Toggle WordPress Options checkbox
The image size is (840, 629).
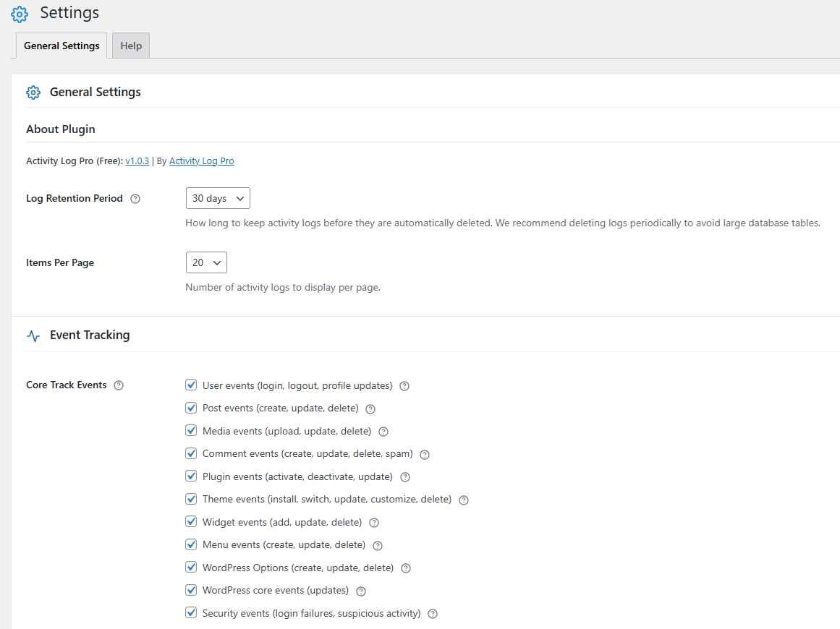[191, 567]
